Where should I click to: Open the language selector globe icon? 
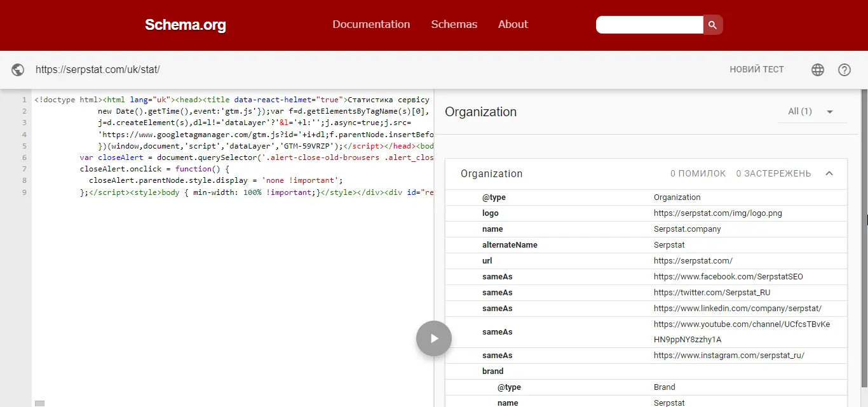click(818, 70)
